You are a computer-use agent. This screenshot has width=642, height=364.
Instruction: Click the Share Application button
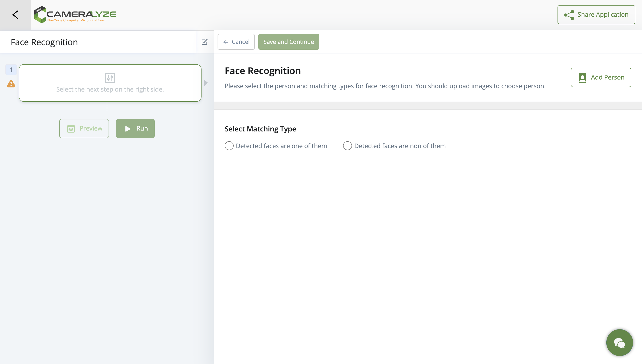coord(596,15)
